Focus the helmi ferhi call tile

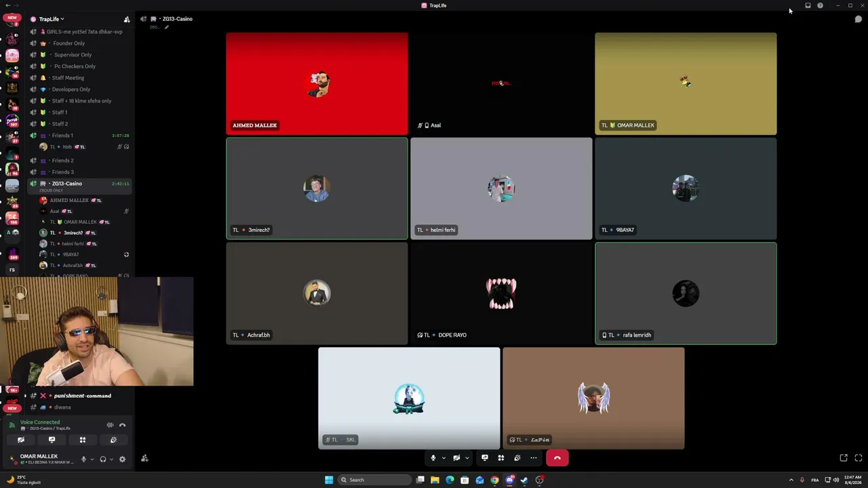point(501,188)
